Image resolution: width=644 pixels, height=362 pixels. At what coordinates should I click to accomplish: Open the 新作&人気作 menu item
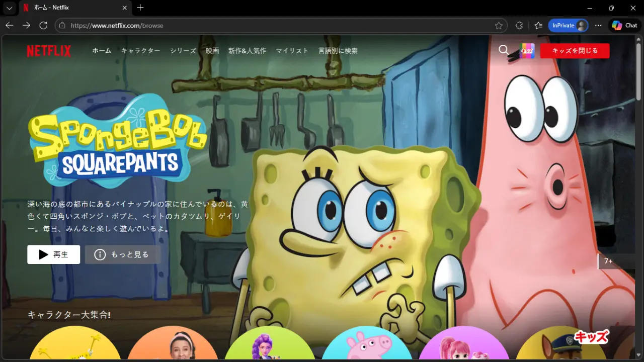click(247, 51)
